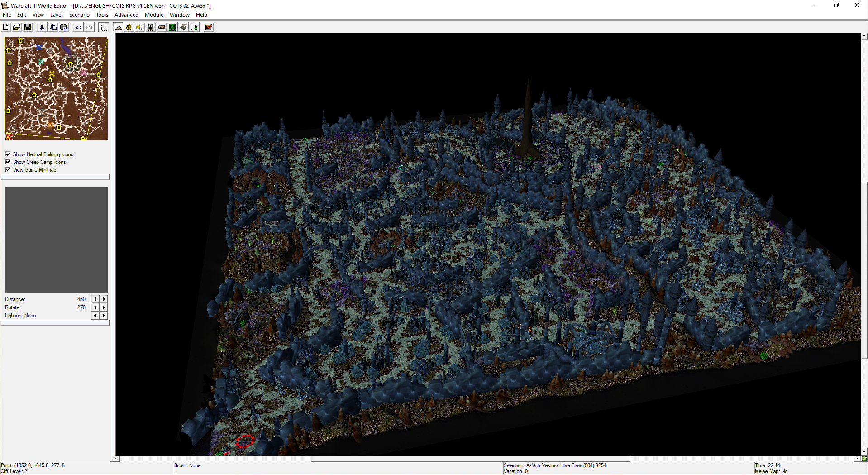Open the Campaign Editor icon
The height and width of the screenshot is (475, 868).
click(x=162, y=27)
